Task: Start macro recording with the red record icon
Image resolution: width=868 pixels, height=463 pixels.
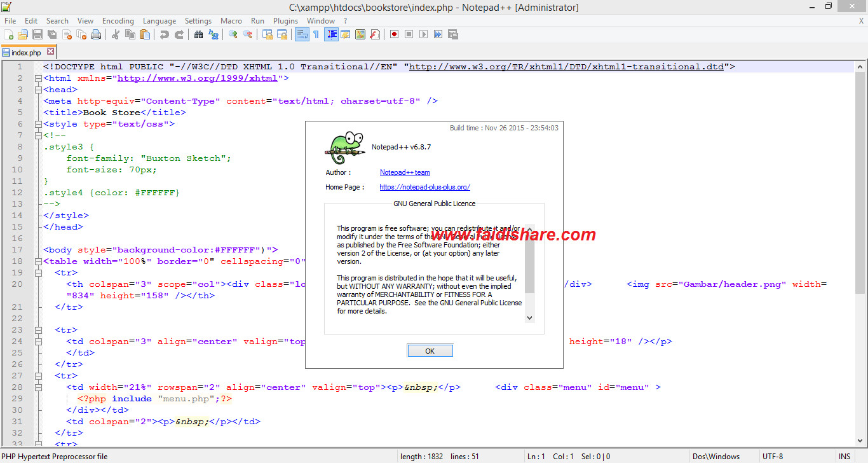Action: point(393,34)
